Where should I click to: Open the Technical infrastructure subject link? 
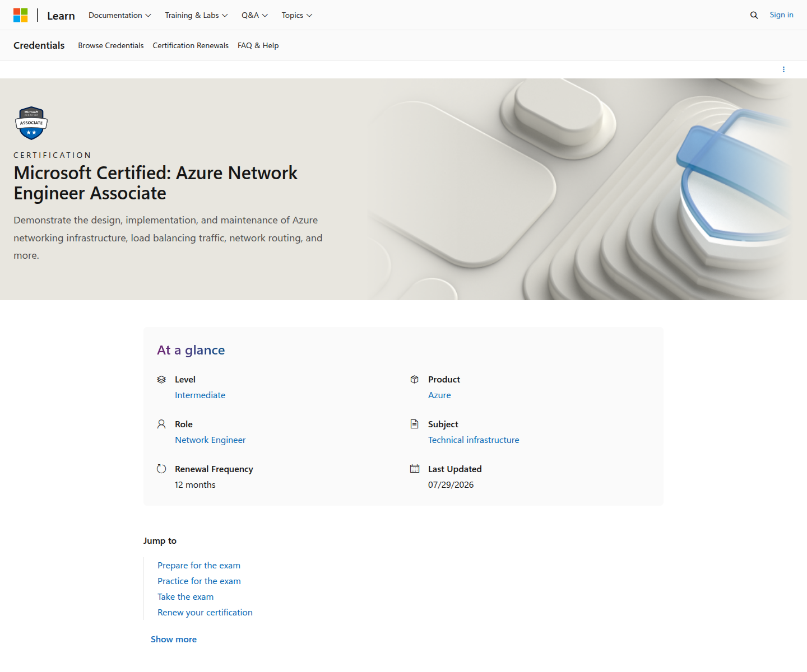474,440
